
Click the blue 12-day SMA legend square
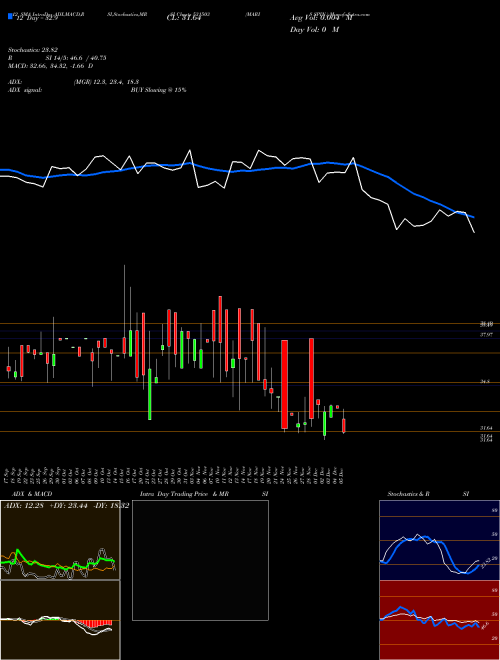click(10, 16)
